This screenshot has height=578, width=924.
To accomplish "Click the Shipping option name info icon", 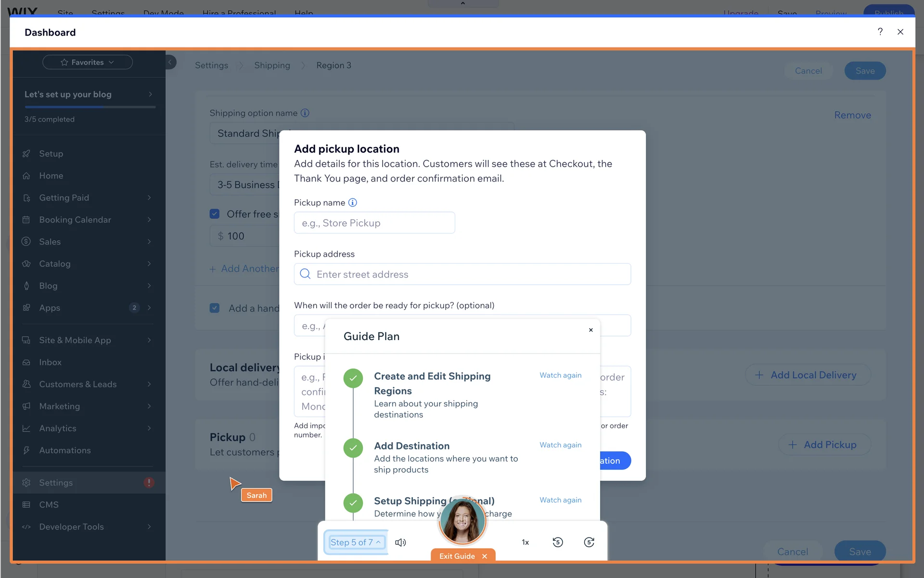I will (305, 113).
